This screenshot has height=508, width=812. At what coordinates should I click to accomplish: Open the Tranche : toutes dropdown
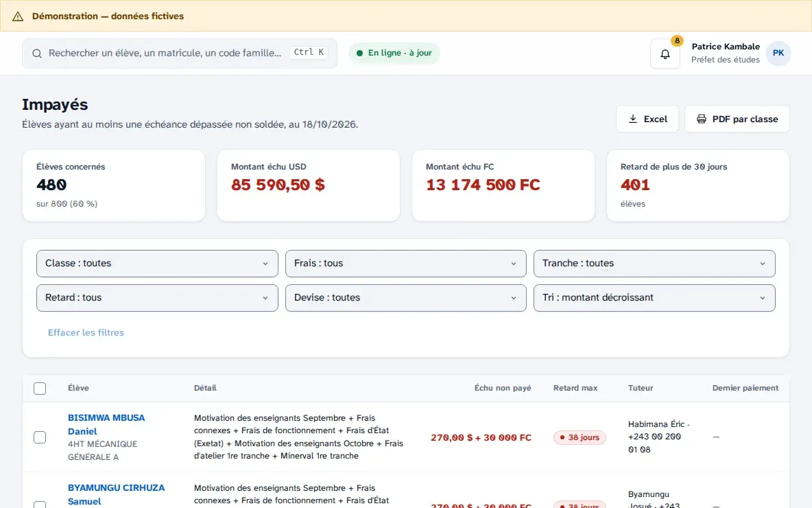(654, 264)
